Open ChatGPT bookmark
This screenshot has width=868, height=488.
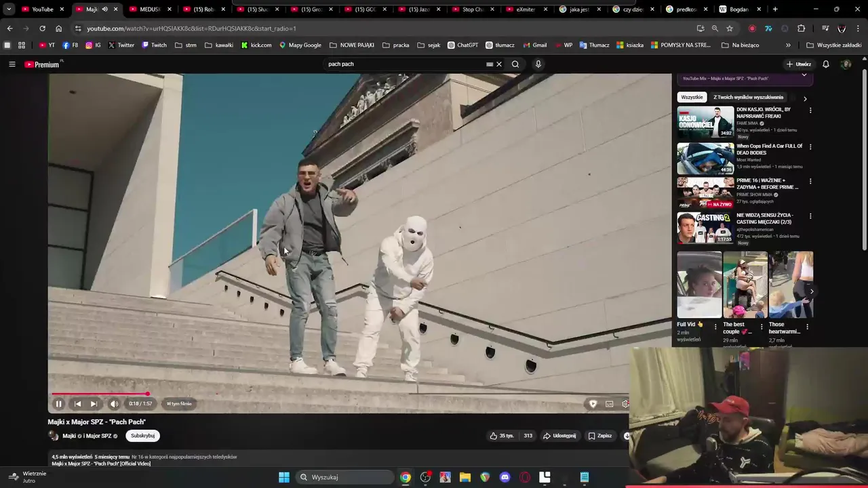[462, 45]
